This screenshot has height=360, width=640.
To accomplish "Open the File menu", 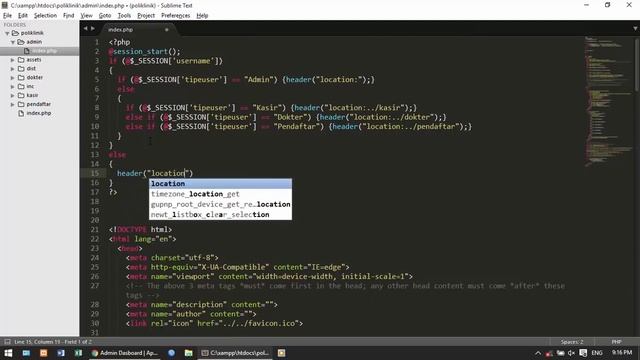I will 7,16.
